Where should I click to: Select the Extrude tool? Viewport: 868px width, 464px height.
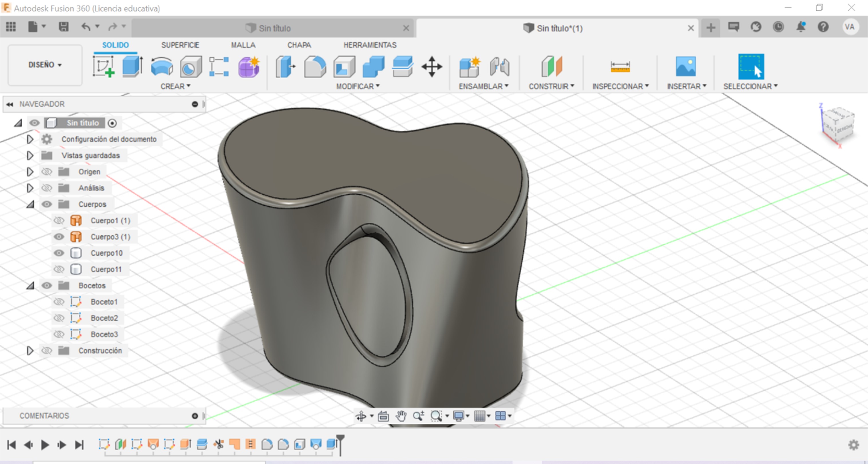click(x=132, y=67)
